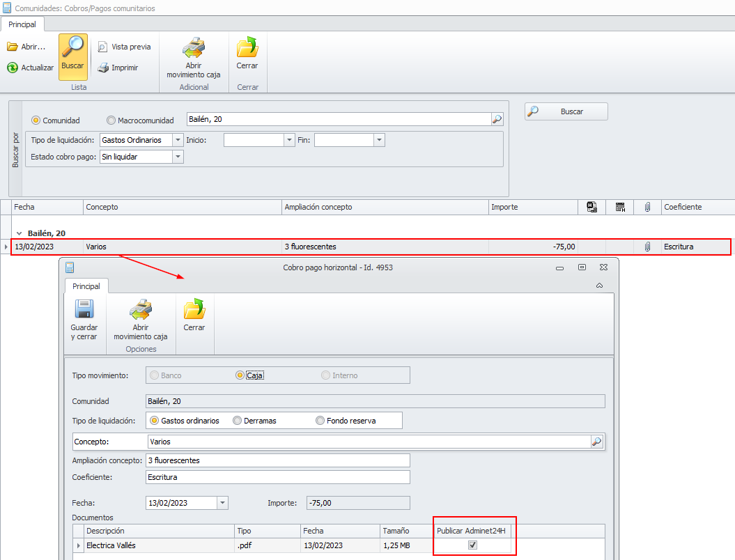Click the Cerrar folder icon in main ribbon
735x560 pixels.
tap(247, 47)
